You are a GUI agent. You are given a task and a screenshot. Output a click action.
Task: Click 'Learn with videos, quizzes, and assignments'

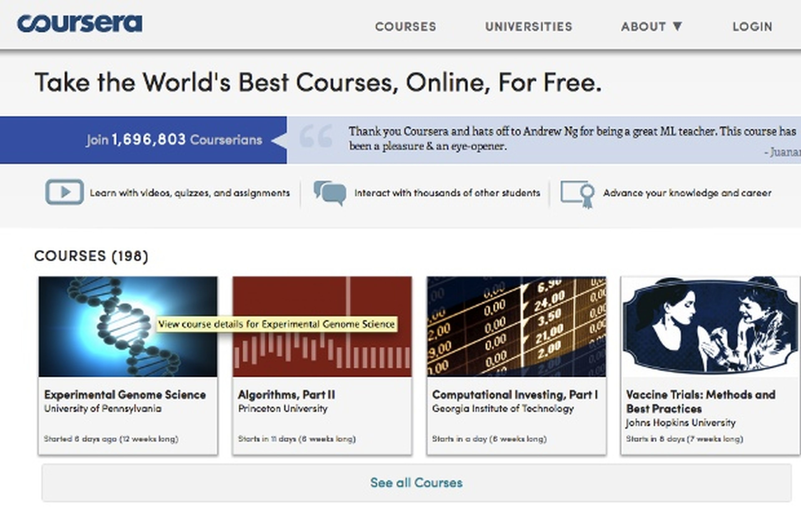click(x=190, y=193)
